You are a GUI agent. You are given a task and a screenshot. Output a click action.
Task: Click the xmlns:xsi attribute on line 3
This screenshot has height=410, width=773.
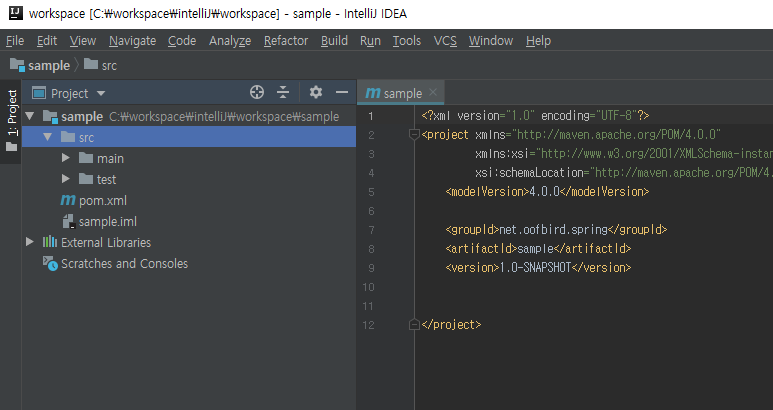click(x=624, y=154)
